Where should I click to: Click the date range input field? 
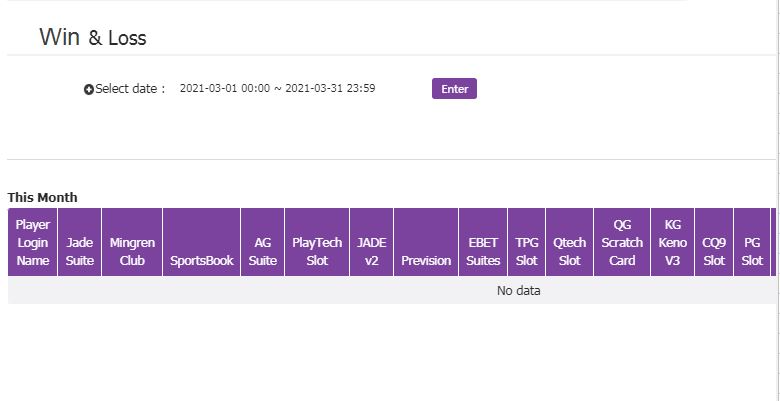coord(277,89)
